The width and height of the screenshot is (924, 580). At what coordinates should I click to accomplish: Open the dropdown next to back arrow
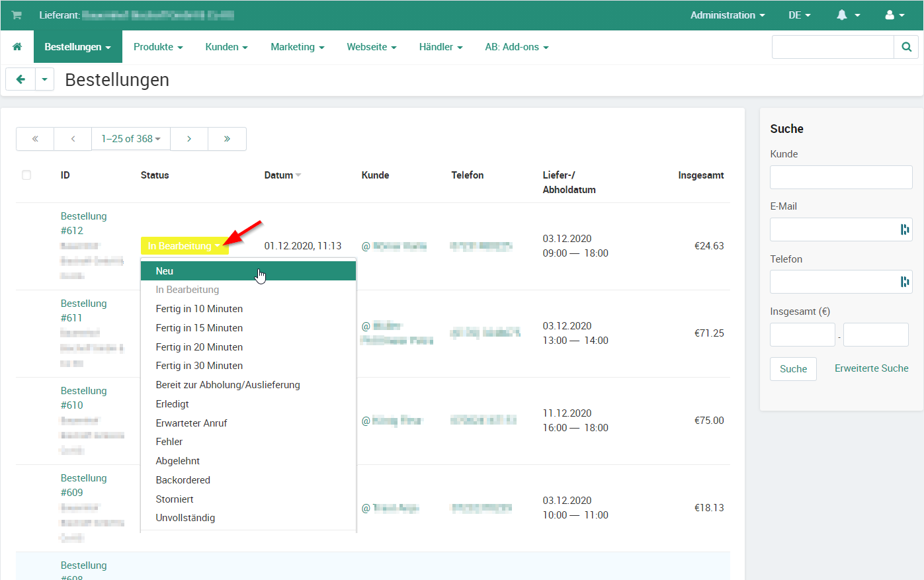(x=44, y=79)
